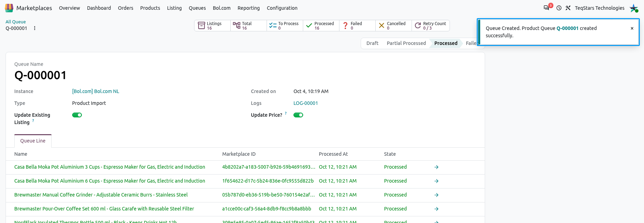
Task: Open the debug tools wrench icon
Action: click(x=568, y=8)
